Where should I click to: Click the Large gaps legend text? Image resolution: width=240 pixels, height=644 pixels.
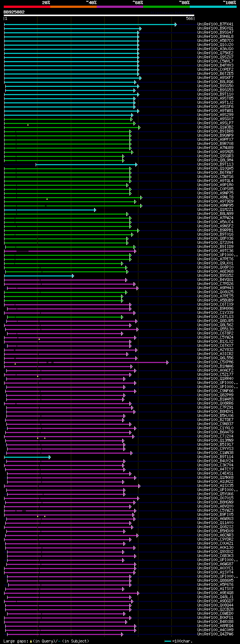[46, 641]
